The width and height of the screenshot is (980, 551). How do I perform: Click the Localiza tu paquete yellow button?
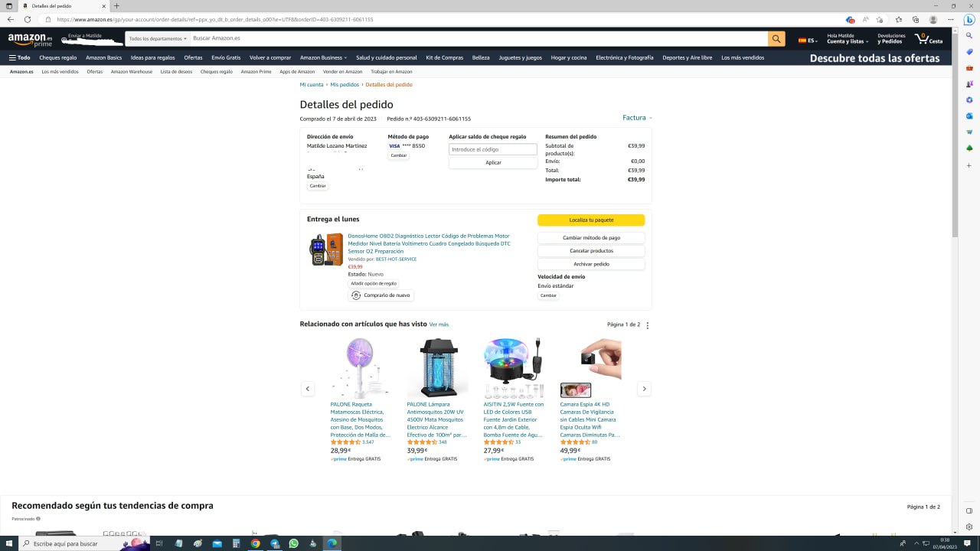(x=591, y=220)
